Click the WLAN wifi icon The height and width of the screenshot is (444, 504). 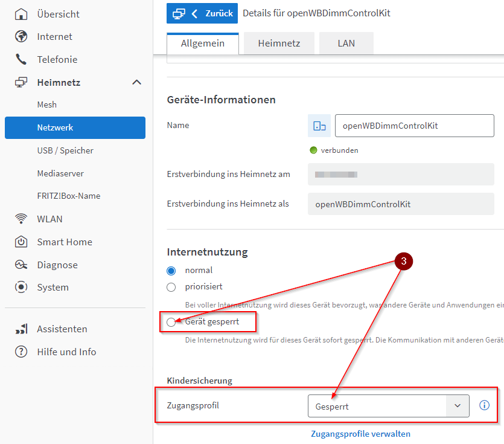coord(21,219)
